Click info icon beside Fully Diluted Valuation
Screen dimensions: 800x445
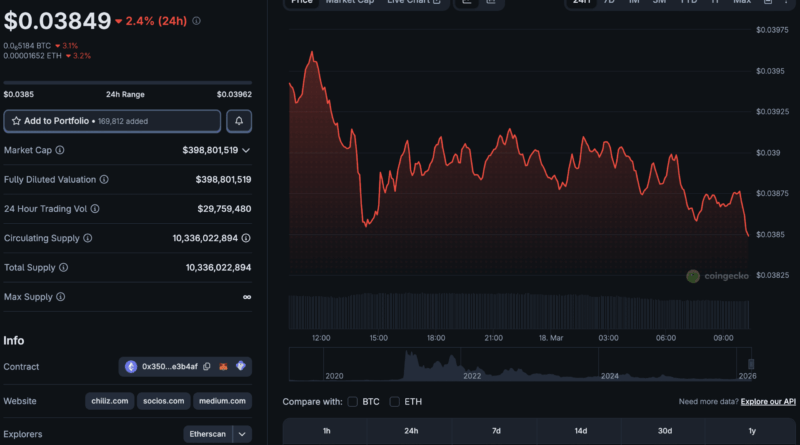(104, 179)
